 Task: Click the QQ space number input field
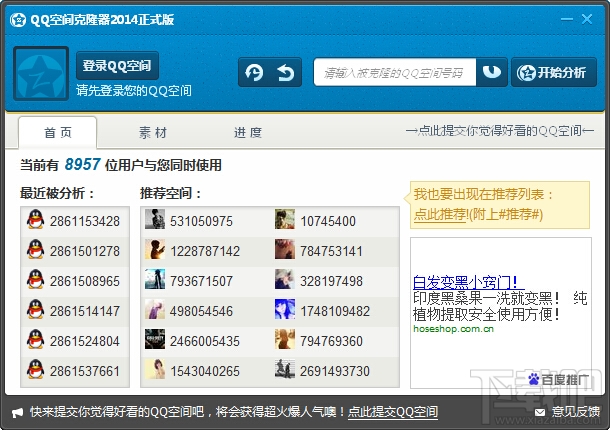394,72
